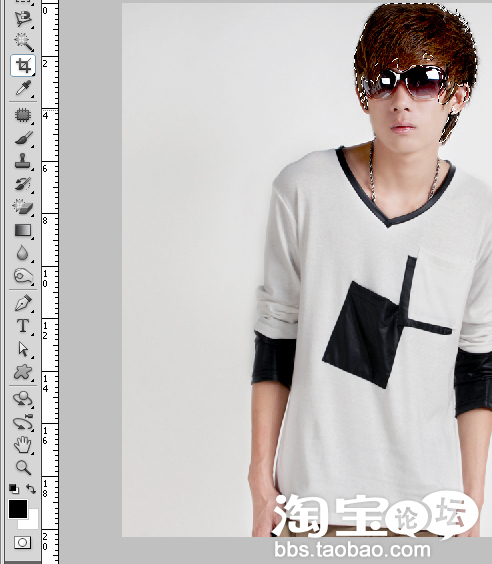Choose the Path Selection arrow tool
Screen dimensions: 492x564
[23, 349]
